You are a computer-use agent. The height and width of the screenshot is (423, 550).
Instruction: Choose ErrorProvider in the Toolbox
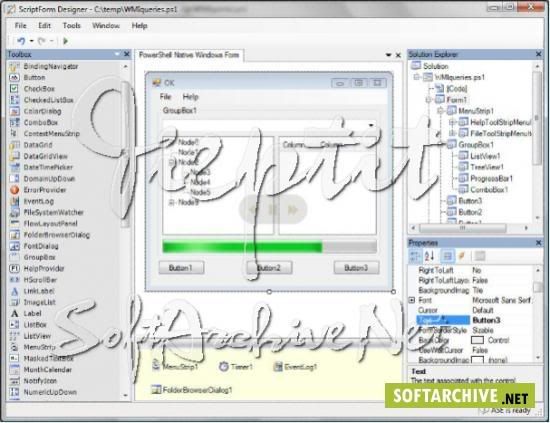(x=45, y=190)
